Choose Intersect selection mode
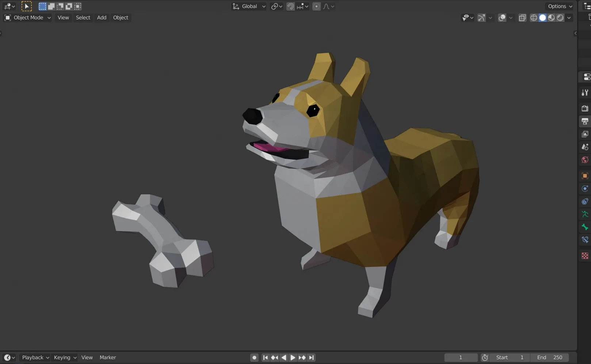Image resolution: width=591 pixels, height=364 pixels. 77,6
